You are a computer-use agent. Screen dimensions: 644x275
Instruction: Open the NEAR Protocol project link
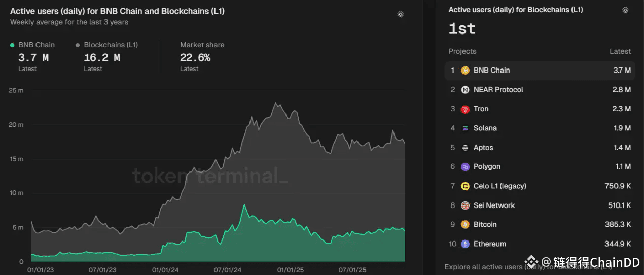pos(498,90)
